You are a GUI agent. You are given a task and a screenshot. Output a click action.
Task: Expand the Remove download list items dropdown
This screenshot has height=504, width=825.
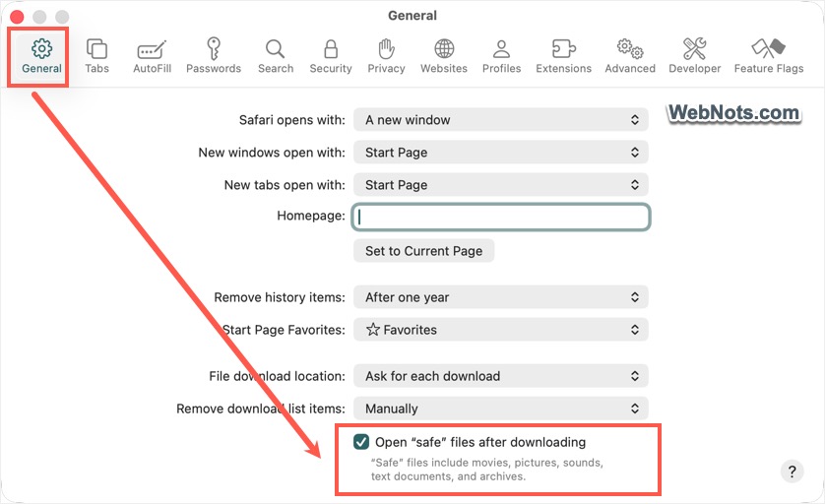[x=501, y=409]
